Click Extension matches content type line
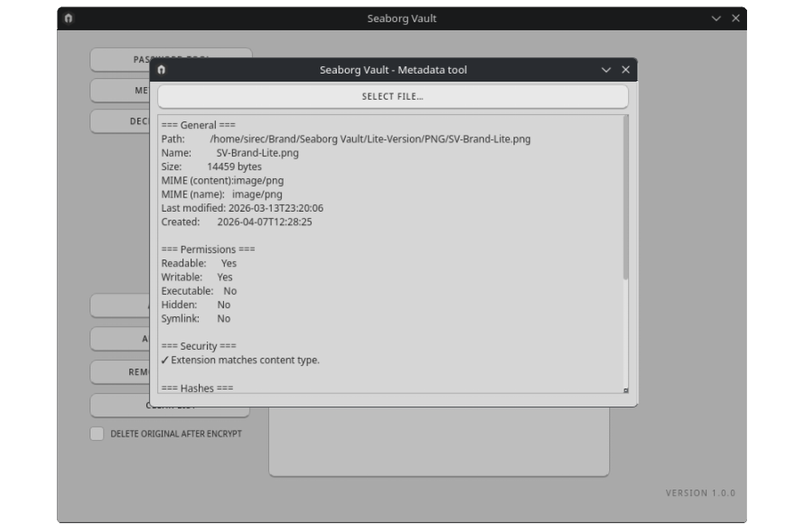Screen dimensions: 812x528 coord(240,360)
